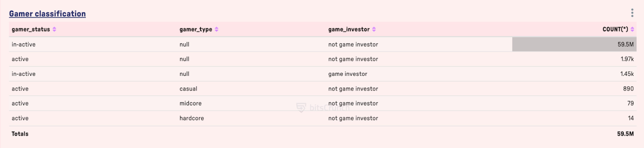Click the bitsCrunch watermark logo

[x=323, y=108]
